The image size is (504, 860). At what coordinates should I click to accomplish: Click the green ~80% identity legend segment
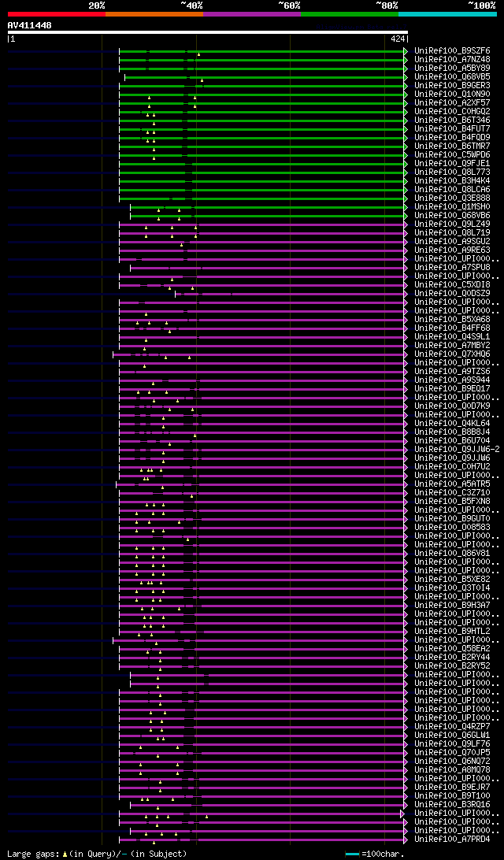(350, 13)
